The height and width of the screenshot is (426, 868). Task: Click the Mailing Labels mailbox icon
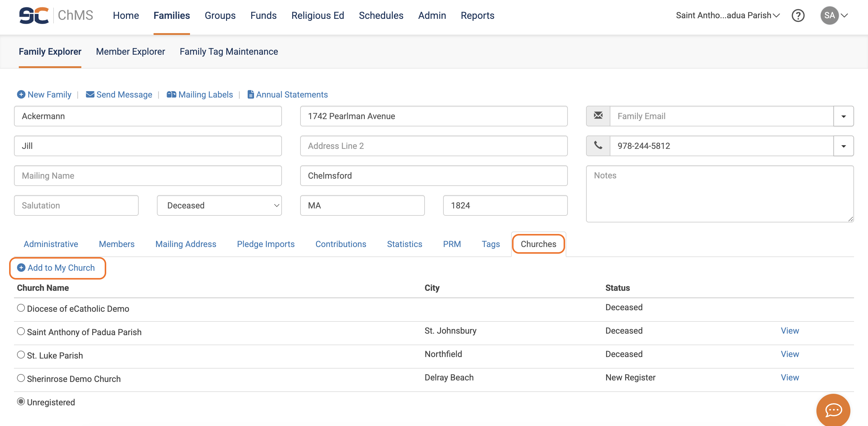171,94
